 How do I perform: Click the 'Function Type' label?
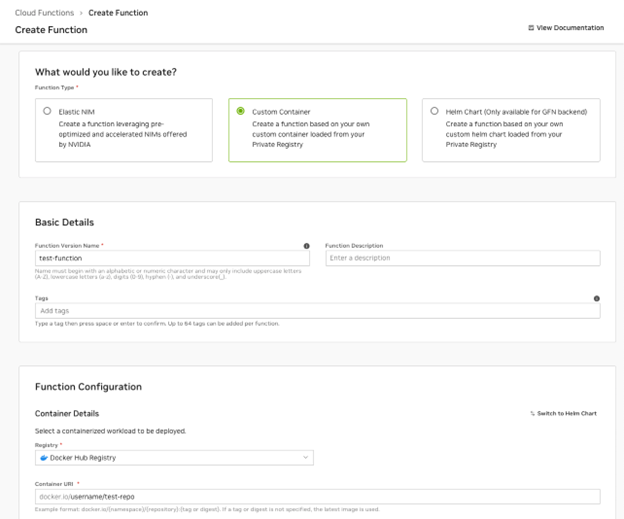[55, 88]
